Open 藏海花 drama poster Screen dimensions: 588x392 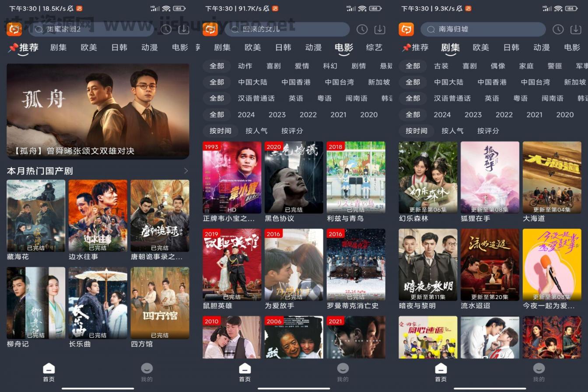pyautogui.click(x=36, y=215)
